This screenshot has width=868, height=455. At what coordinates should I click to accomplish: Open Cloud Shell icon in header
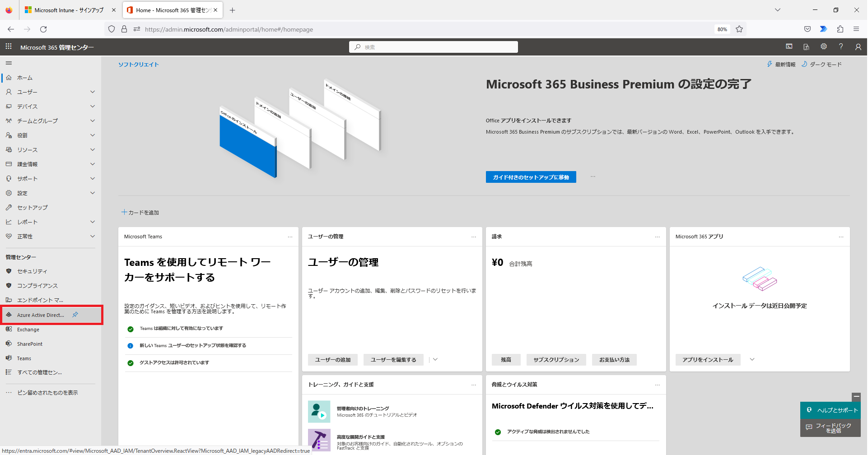(789, 47)
